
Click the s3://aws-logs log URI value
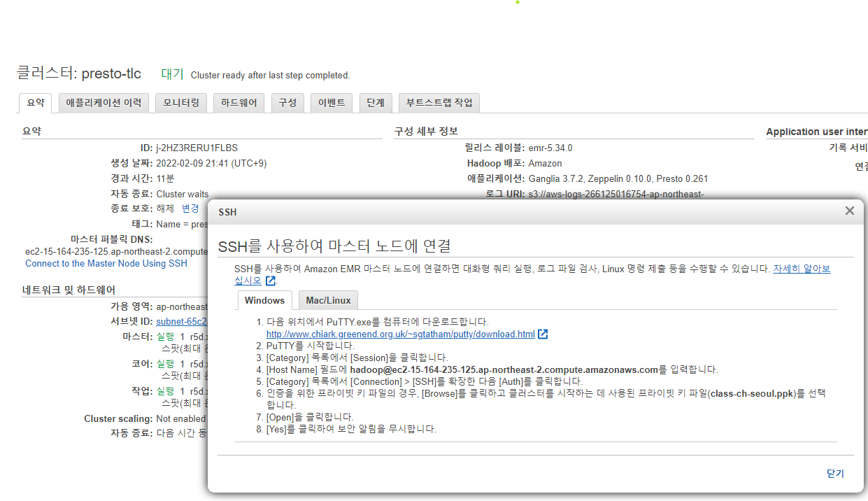[616, 195]
